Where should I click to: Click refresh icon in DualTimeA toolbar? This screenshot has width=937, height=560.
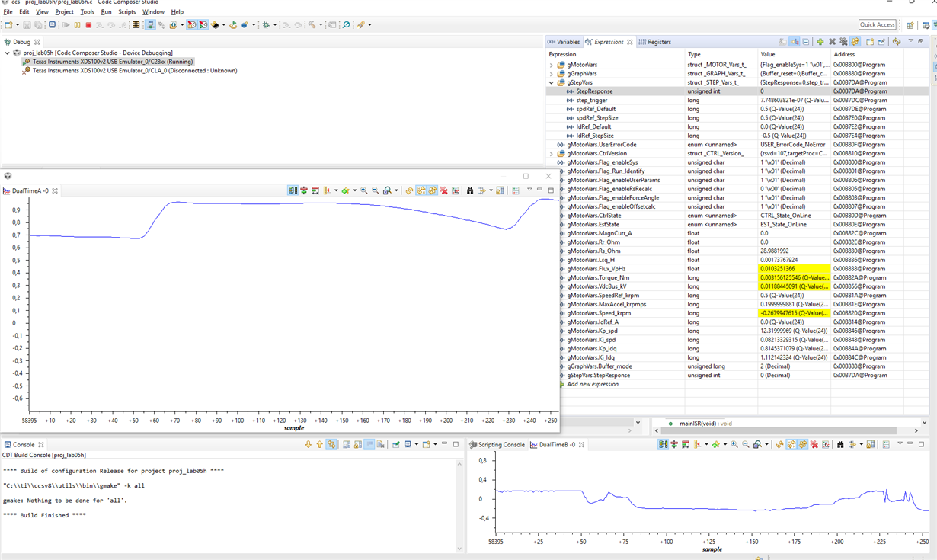tap(409, 190)
